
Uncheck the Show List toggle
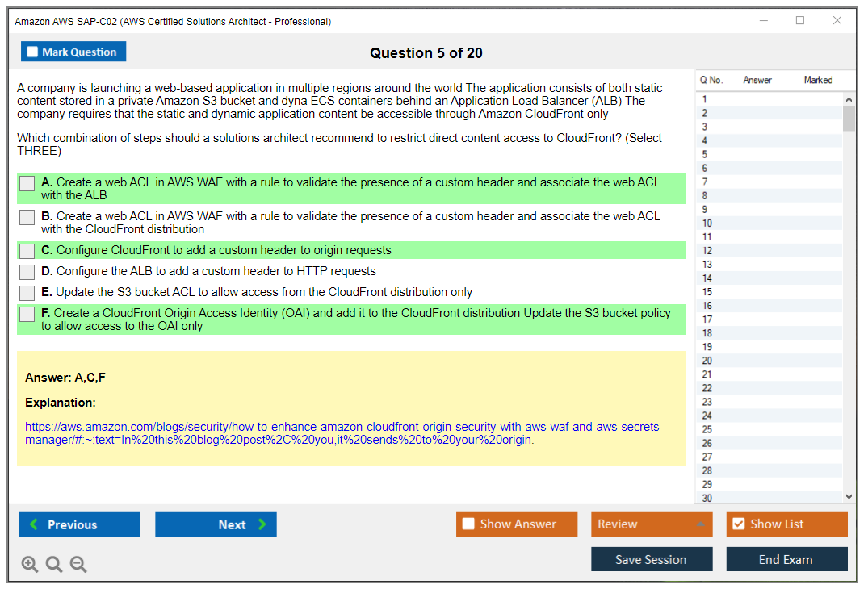(x=738, y=524)
